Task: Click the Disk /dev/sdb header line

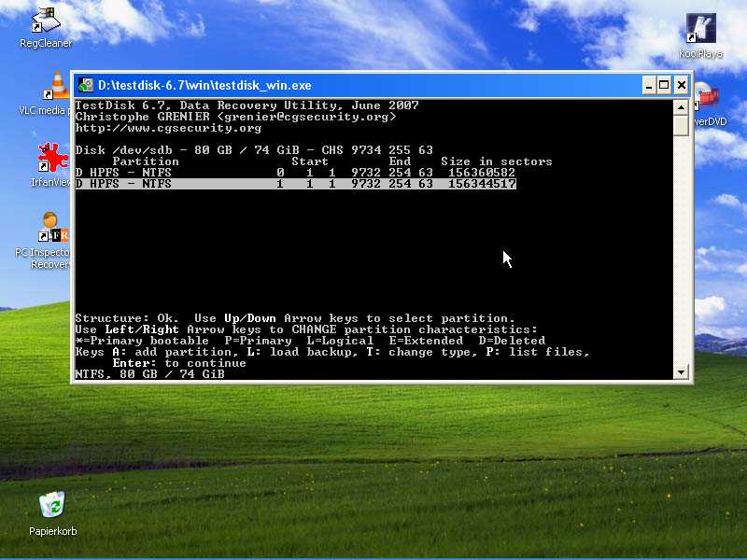Action: coord(254,150)
